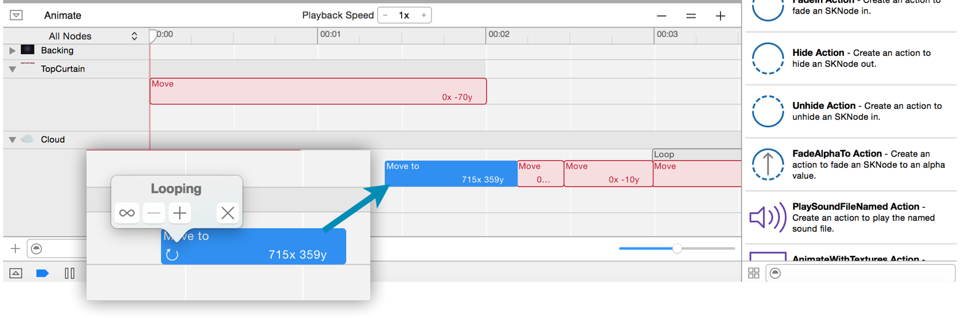The width and height of the screenshot is (980, 318).
Task: Select the Cloud node name
Action: pos(53,140)
